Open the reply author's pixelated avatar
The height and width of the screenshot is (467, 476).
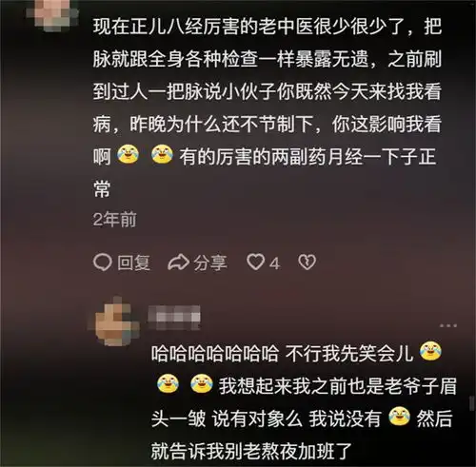pos(114,321)
